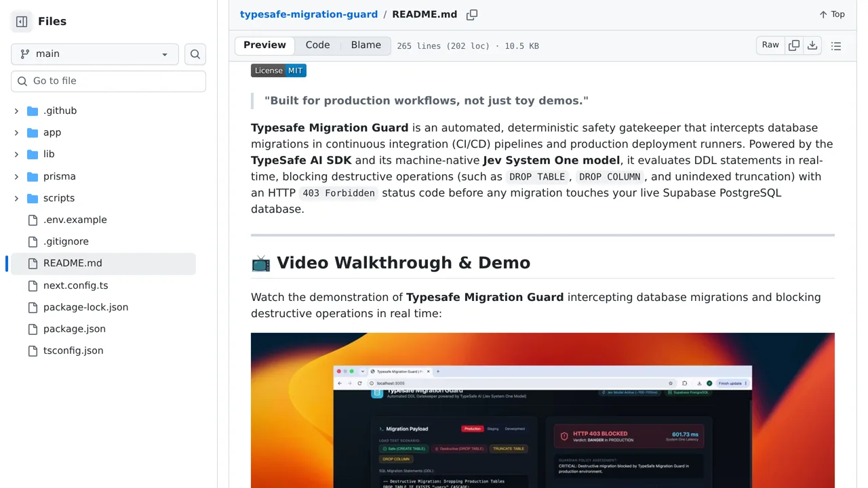868x488 pixels.
Task: Open the next.config.ts file
Action: 75,285
